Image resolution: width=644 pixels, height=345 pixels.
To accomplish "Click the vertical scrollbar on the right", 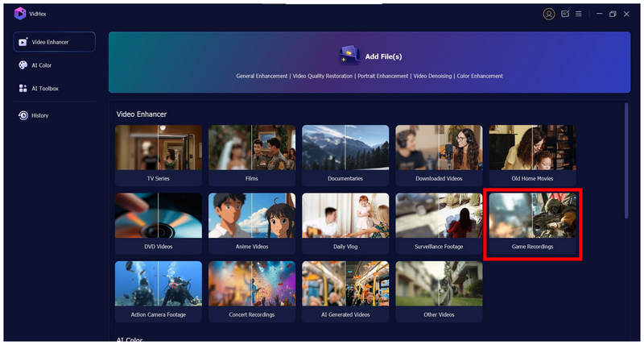I will (626, 161).
